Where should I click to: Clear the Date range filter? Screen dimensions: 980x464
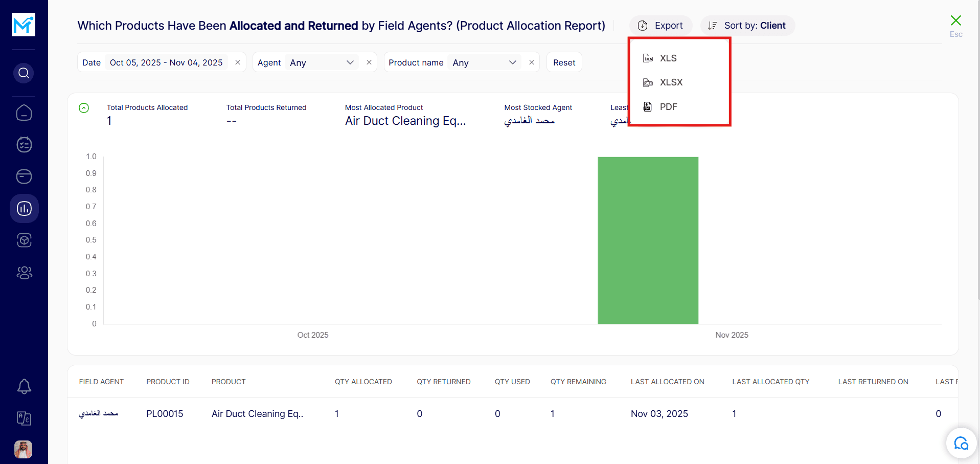point(238,62)
